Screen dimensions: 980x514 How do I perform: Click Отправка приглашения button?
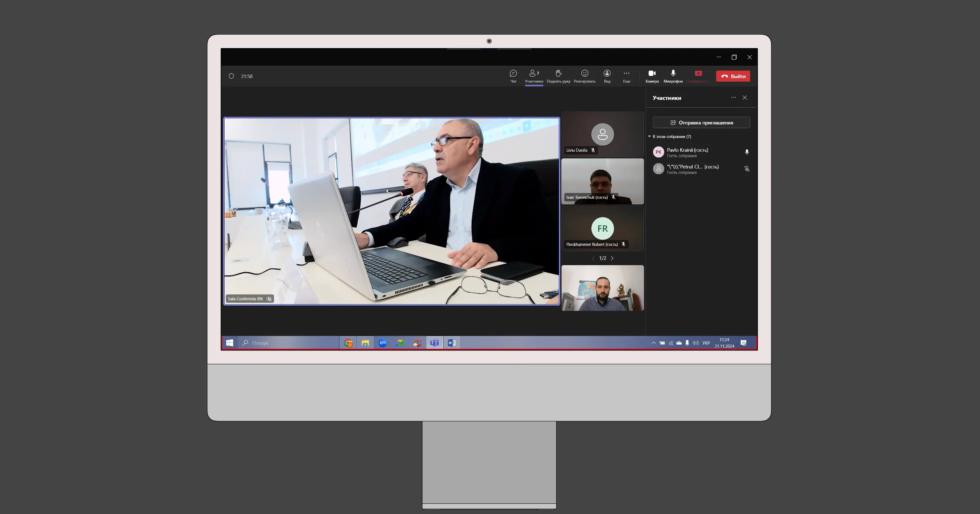point(701,122)
